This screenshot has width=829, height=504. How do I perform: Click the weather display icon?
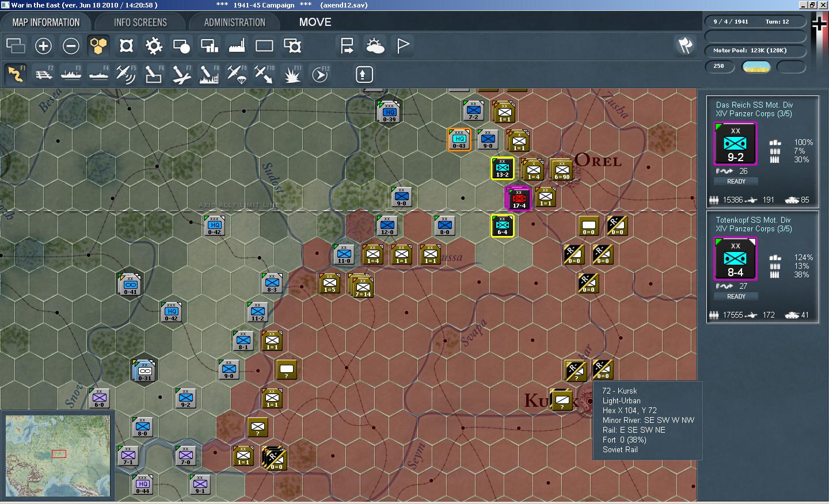tap(375, 45)
